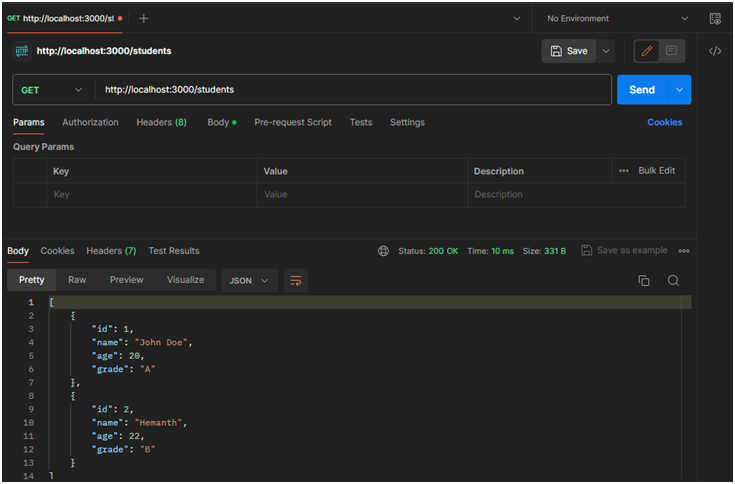The image size is (735, 484).
Task: Expand the Save options arrow
Action: point(606,51)
